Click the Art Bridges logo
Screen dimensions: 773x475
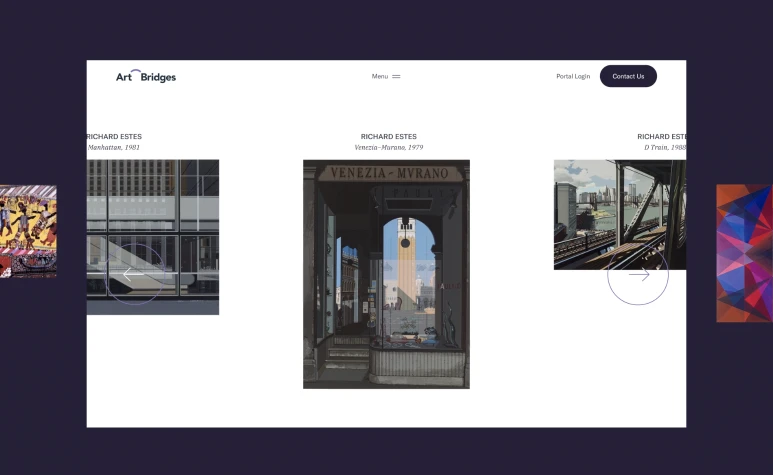coord(146,76)
